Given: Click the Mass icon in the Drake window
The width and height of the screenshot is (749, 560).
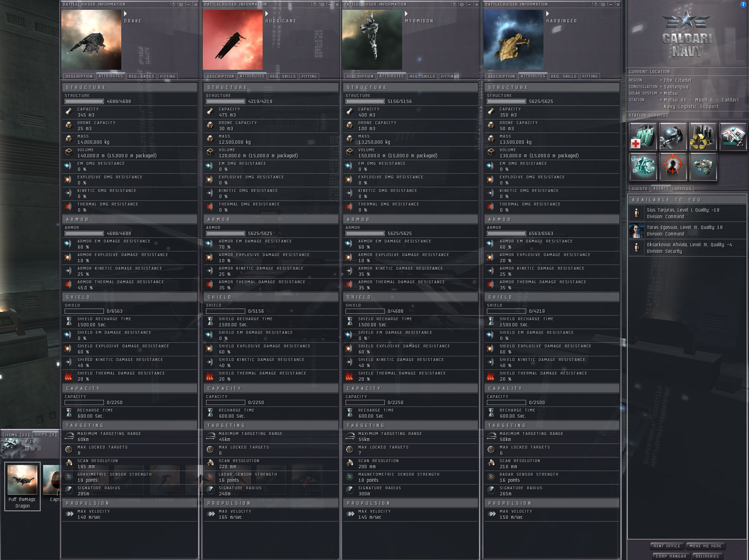Looking at the screenshot, I should pos(69,139).
